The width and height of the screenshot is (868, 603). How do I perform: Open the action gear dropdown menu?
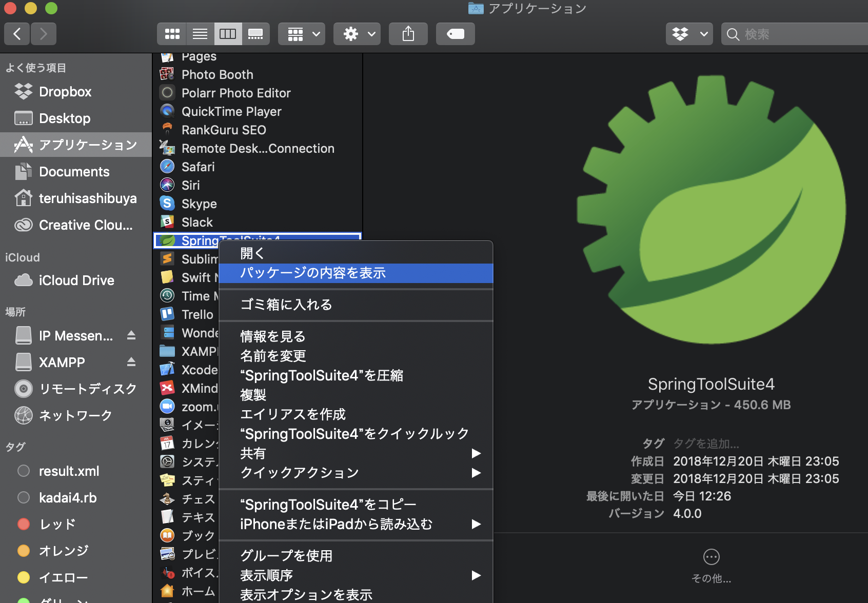pos(357,33)
